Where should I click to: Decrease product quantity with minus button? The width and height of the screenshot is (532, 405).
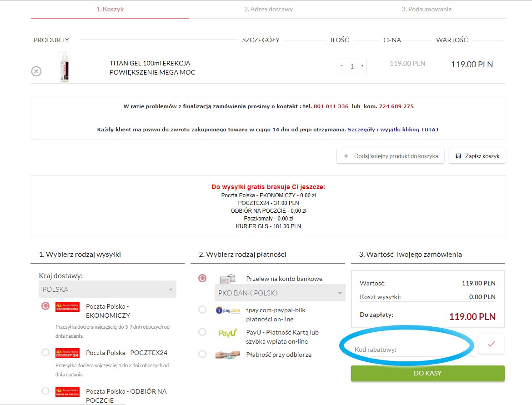click(x=342, y=66)
